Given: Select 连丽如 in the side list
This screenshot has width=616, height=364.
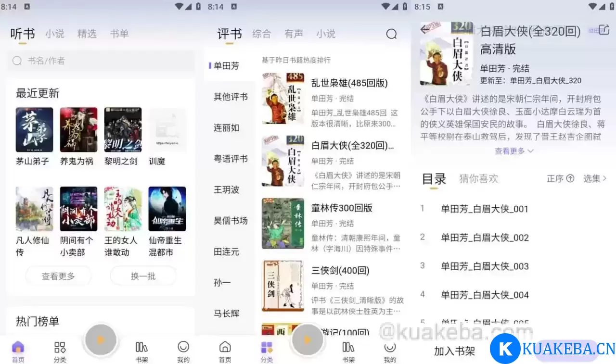Looking at the screenshot, I should click(226, 128).
